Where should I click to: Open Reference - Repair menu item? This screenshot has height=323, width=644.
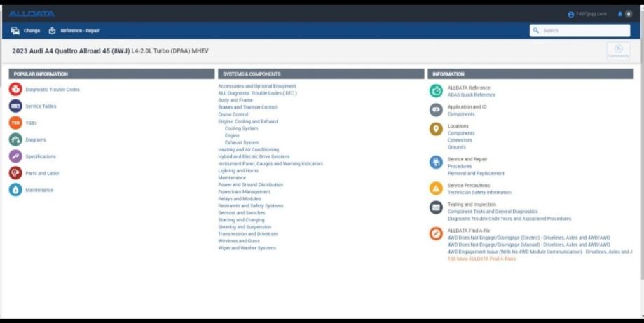[80, 30]
